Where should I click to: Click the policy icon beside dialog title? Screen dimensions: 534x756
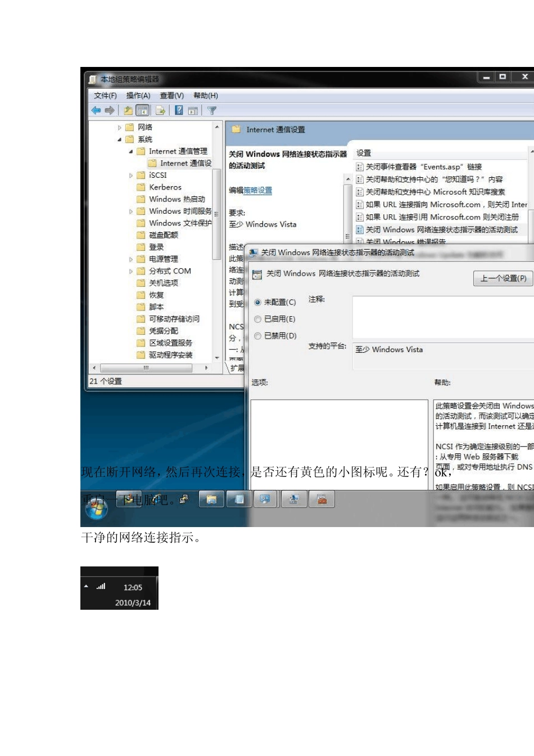(x=257, y=274)
